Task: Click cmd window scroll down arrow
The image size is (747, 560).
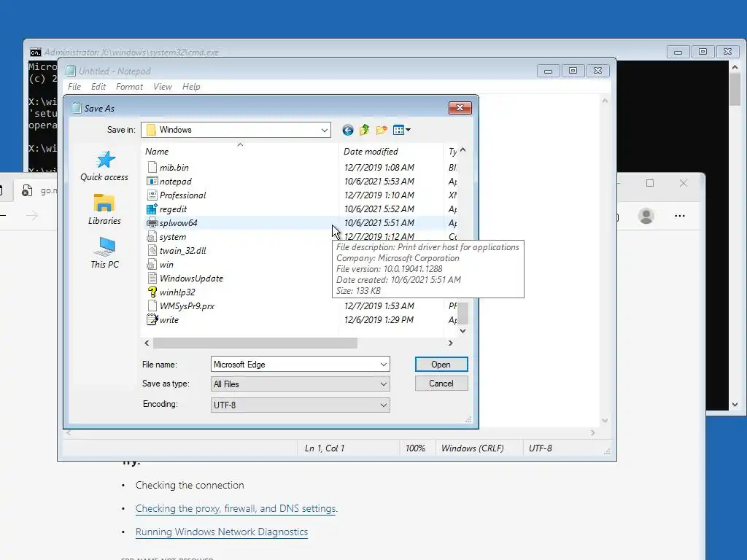Action: pos(735,405)
